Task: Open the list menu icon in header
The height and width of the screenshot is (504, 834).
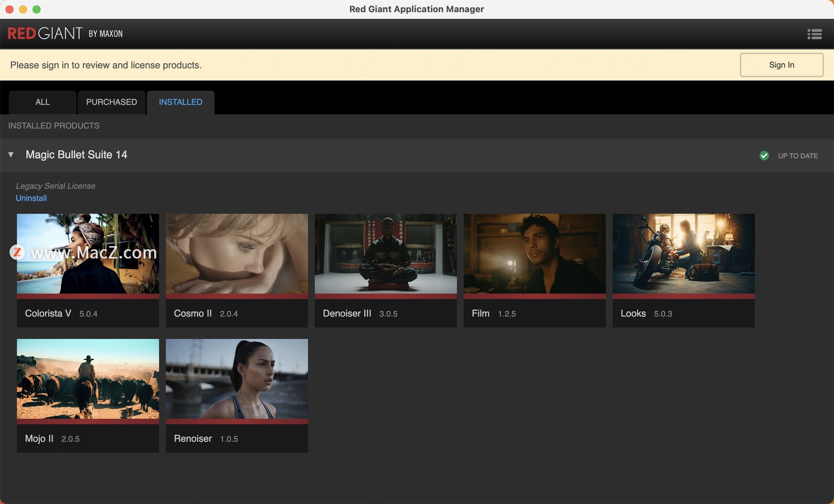Action: coord(814,34)
